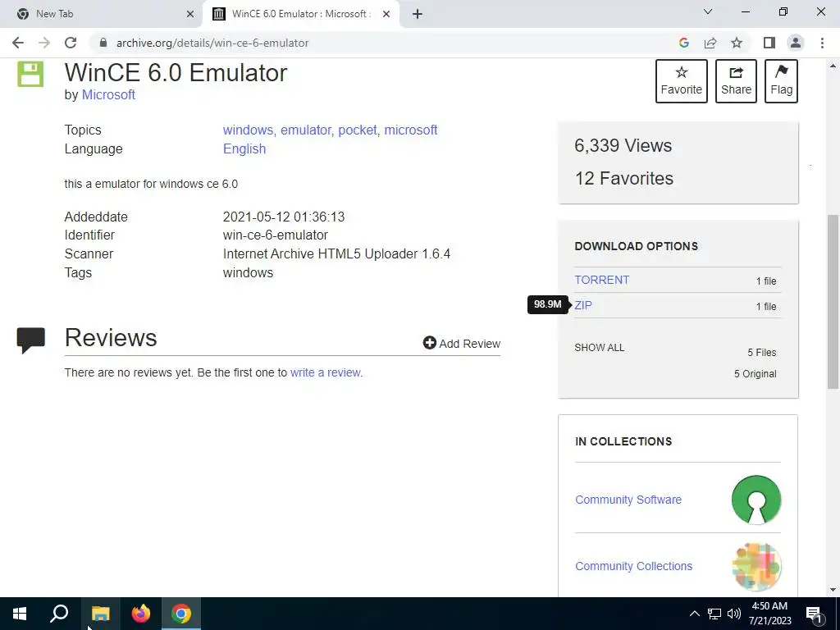The image size is (840, 630).
Task: Click the scrollbar down arrow
Action: coord(833,590)
